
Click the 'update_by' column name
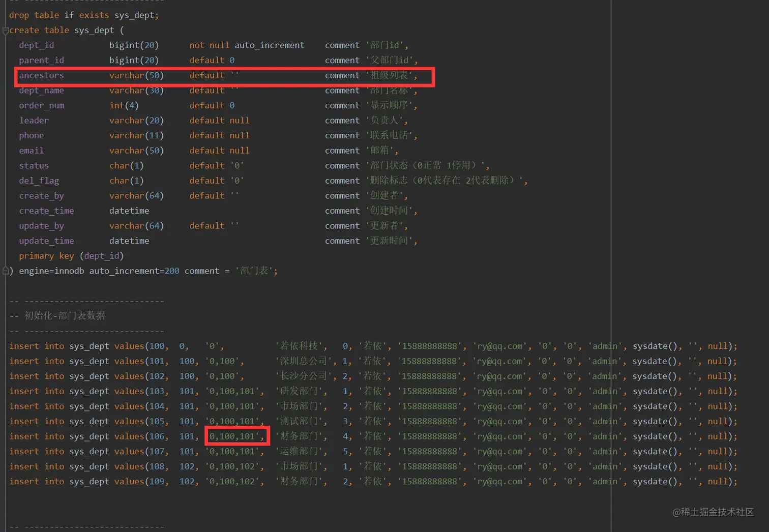click(x=42, y=226)
